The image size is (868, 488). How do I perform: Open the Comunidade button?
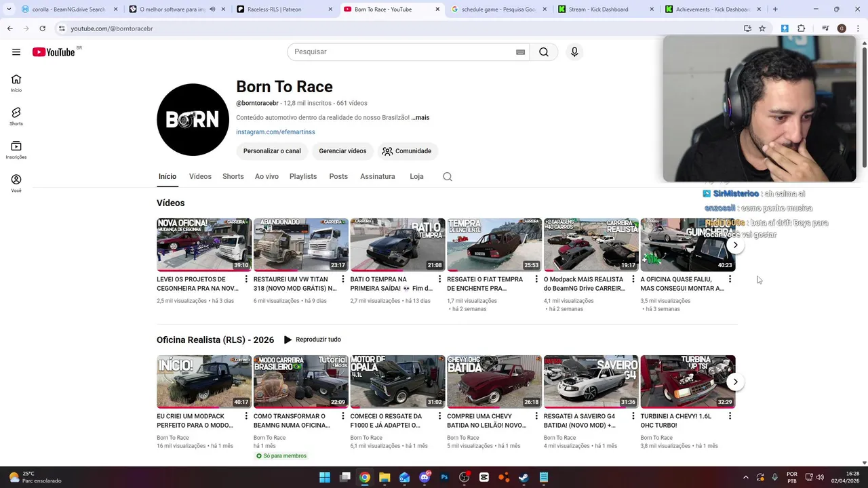[x=407, y=151]
